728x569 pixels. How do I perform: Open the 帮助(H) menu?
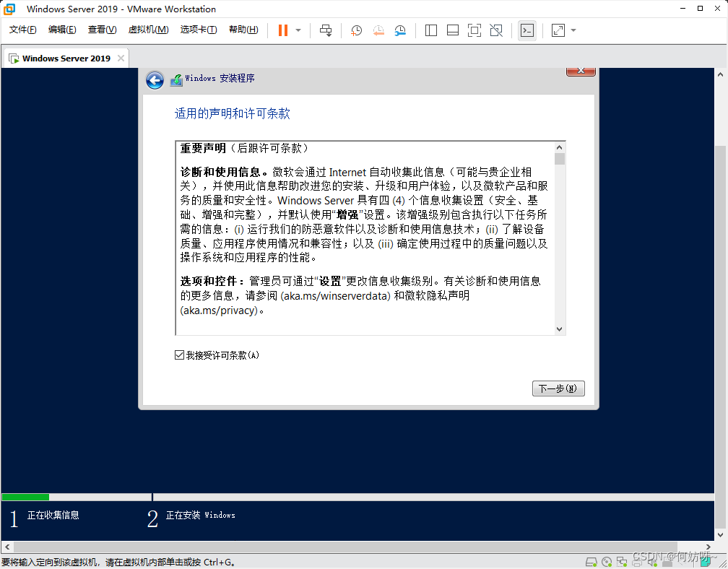coord(244,30)
